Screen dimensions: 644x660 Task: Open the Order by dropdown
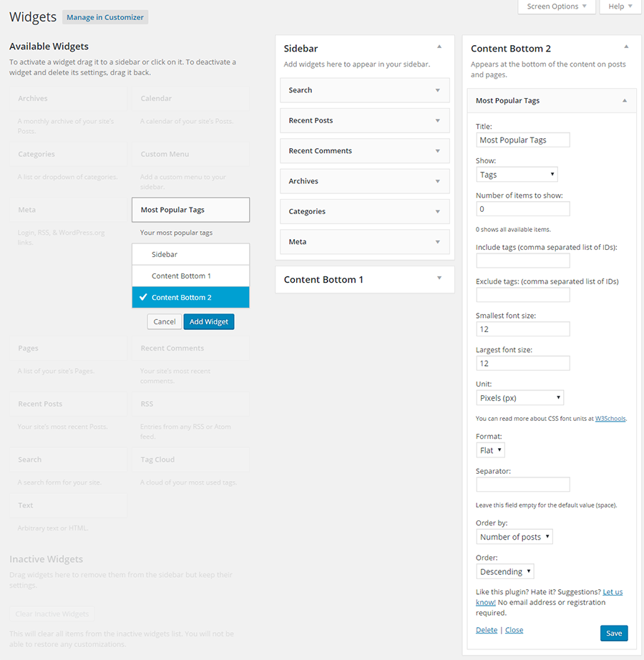click(514, 536)
